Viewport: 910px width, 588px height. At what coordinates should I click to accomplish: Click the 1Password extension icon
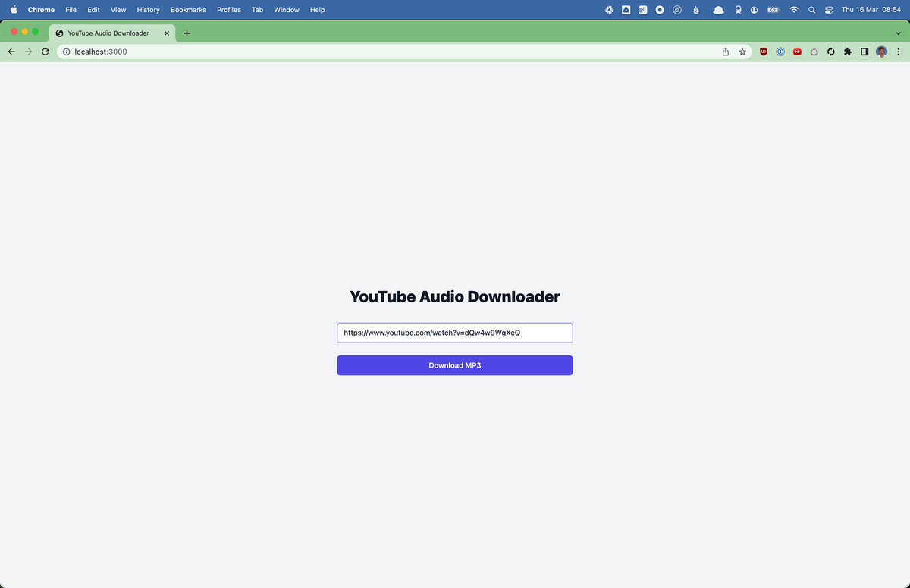[x=780, y=52]
